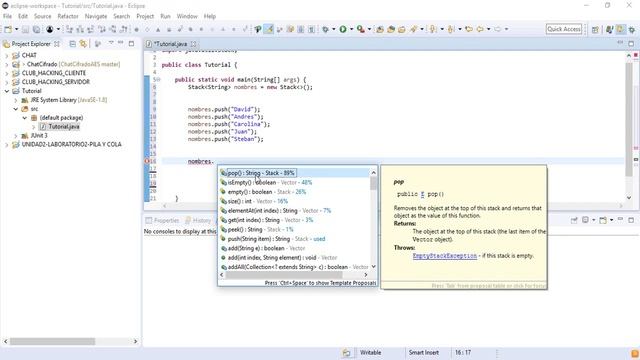Click the Run Last Tool red-toolbox icon
This screenshot has height=360, width=640.
point(360,29)
